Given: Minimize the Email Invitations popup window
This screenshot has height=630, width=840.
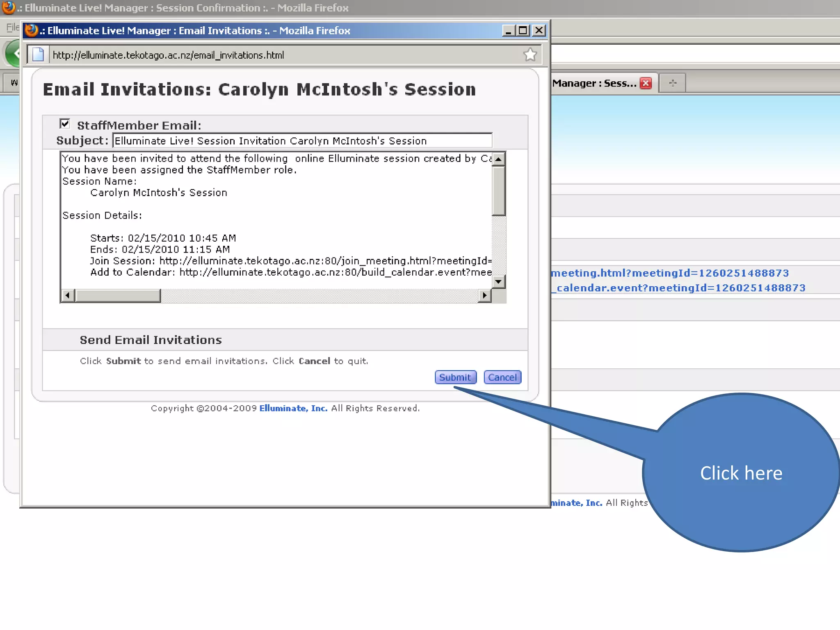Looking at the screenshot, I should [x=508, y=30].
